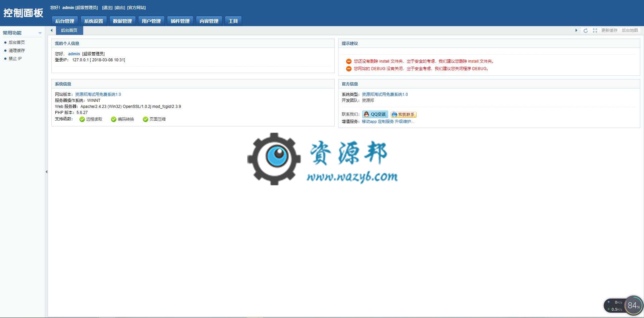
Task: Click the 服务器操作系统 WINNT text
Action: (77, 101)
